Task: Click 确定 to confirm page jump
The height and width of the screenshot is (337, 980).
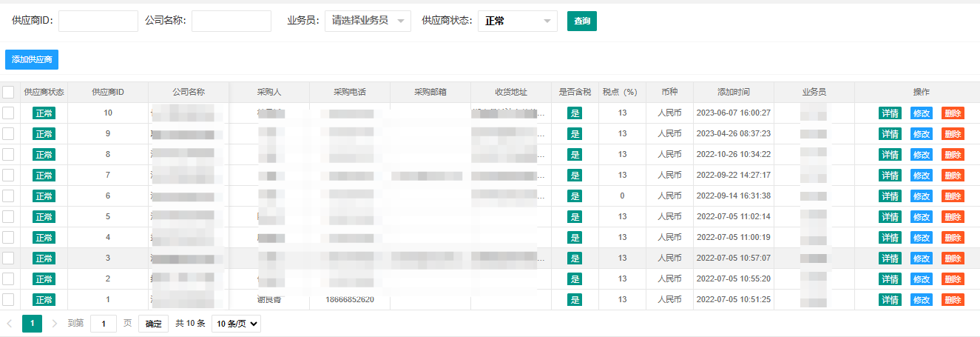Action: click(153, 324)
